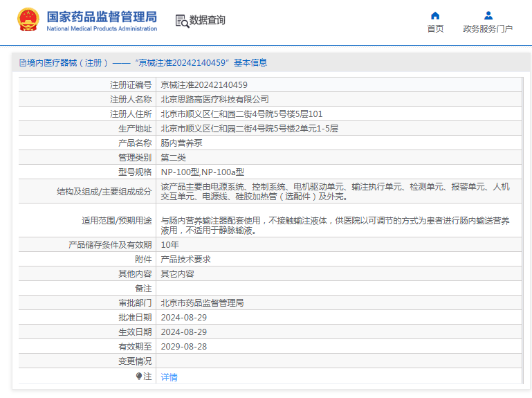The image size is (532, 398).
Task: Click the 注册人住所 label
Action: [131, 114]
